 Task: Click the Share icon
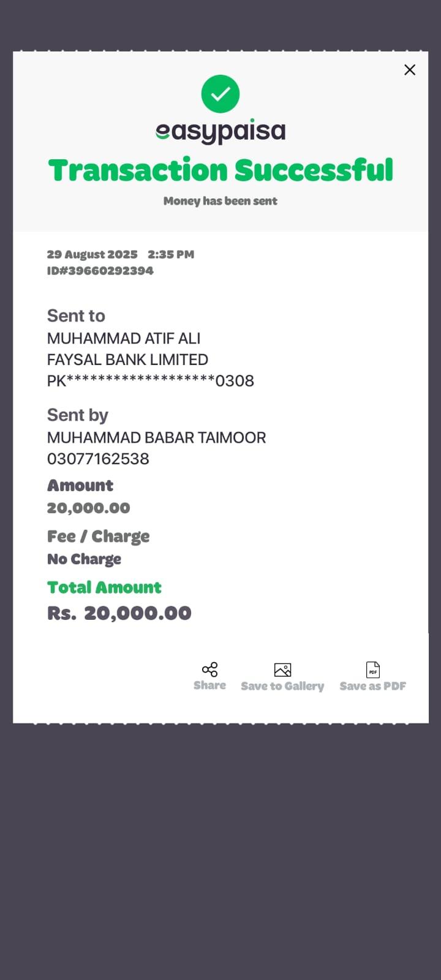point(210,669)
